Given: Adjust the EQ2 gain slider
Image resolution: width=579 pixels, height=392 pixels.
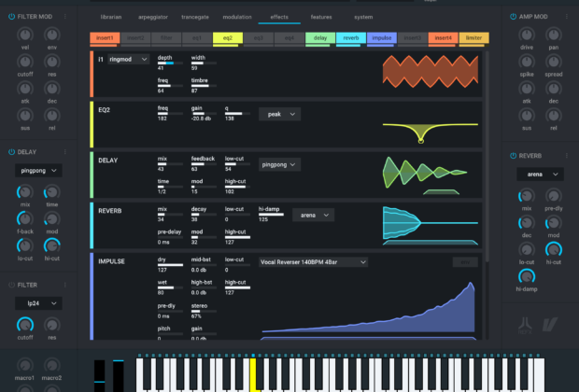Looking at the screenshot, I should (x=204, y=114).
